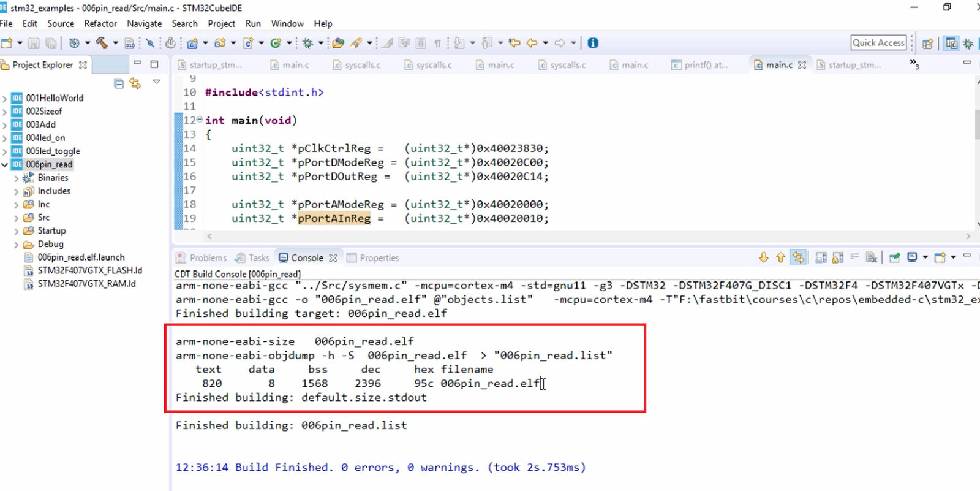Expand the Binaries folder

(x=17, y=178)
